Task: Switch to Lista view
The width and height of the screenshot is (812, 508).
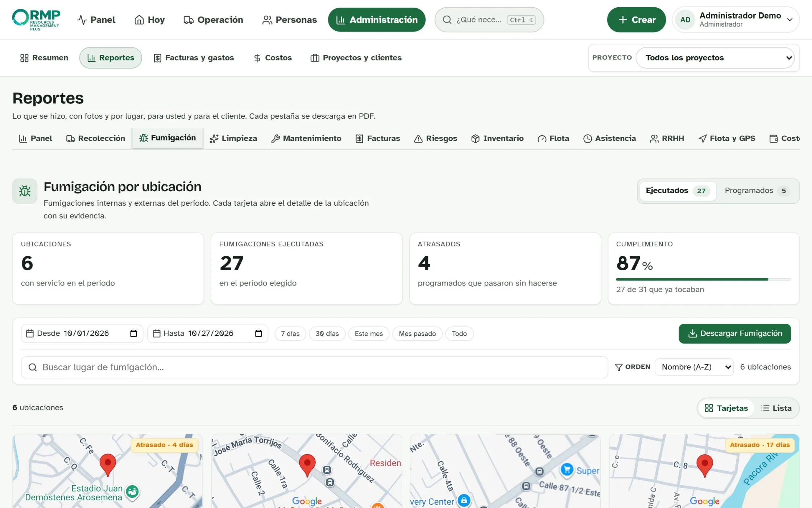Action: point(776,408)
